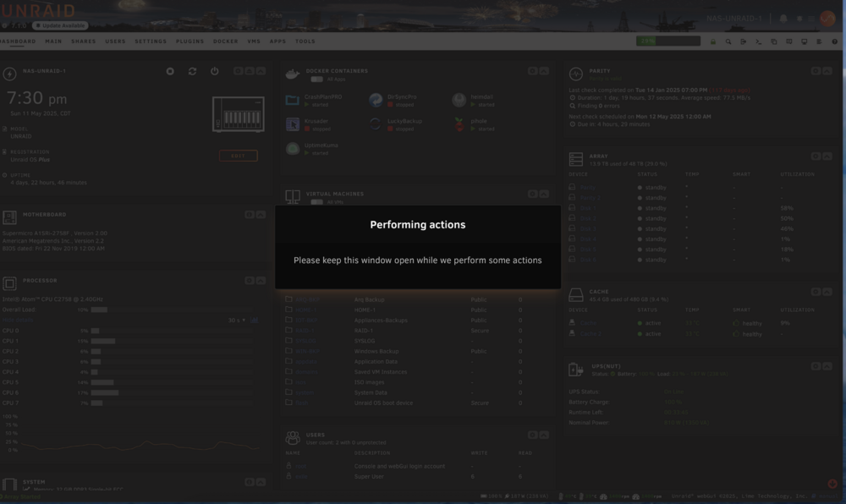Viewport: 846px width, 504px height.
Task: Click the 29% usage progress bar
Action: tap(668, 41)
